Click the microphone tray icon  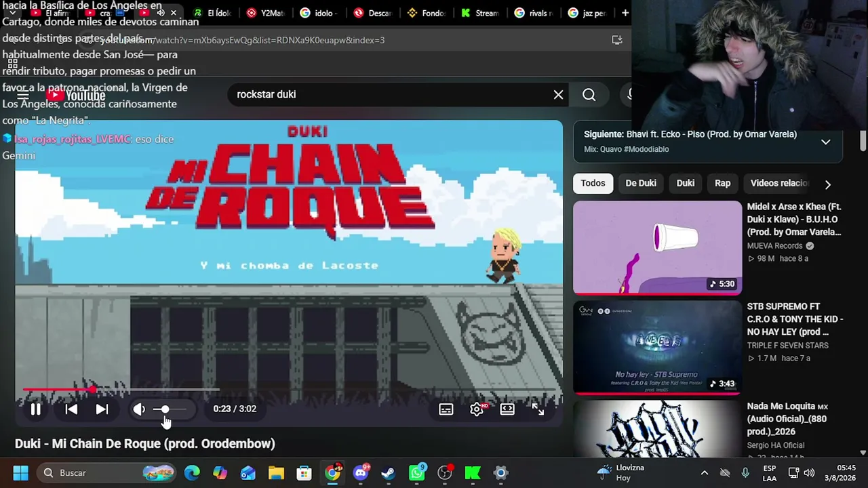pos(745,473)
